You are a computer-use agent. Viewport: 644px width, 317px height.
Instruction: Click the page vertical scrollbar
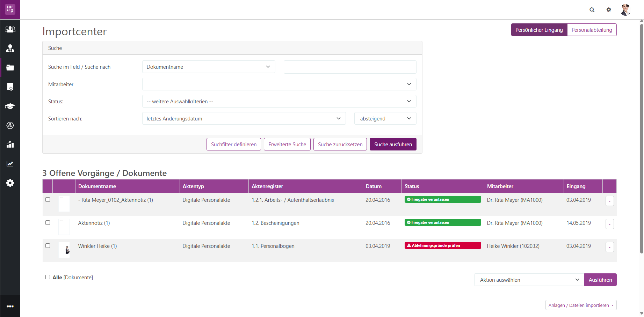point(642,140)
